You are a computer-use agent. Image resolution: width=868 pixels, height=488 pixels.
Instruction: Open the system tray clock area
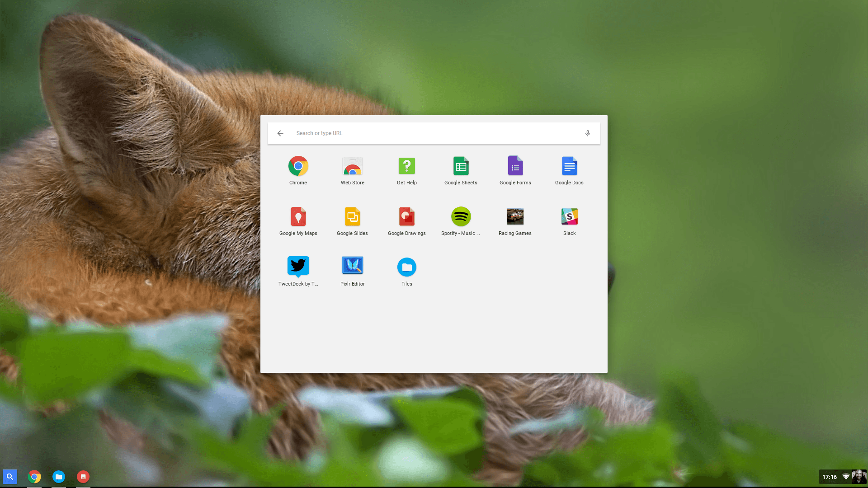tap(830, 477)
